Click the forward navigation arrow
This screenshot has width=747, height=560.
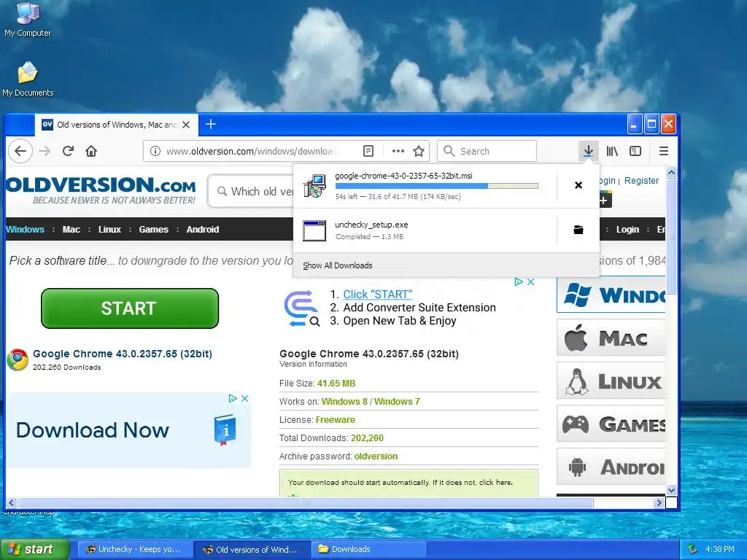coord(44,151)
